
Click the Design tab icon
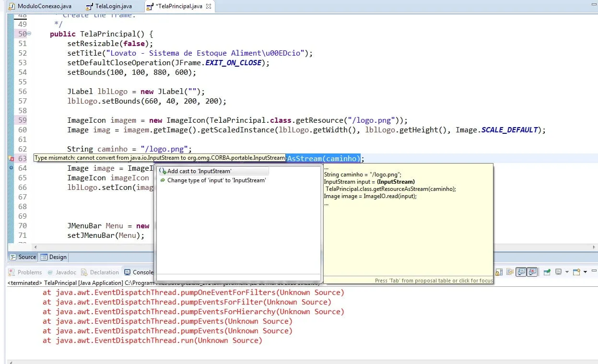click(44, 257)
